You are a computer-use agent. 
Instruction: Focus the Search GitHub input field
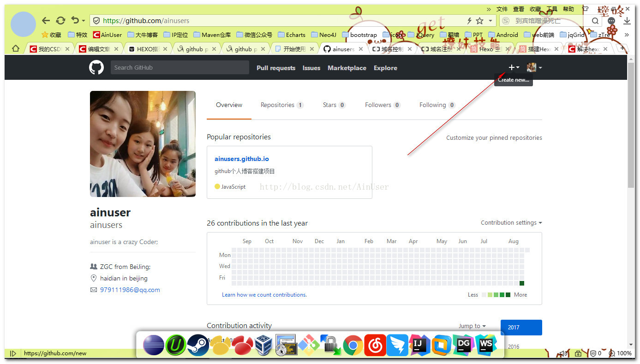click(180, 67)
